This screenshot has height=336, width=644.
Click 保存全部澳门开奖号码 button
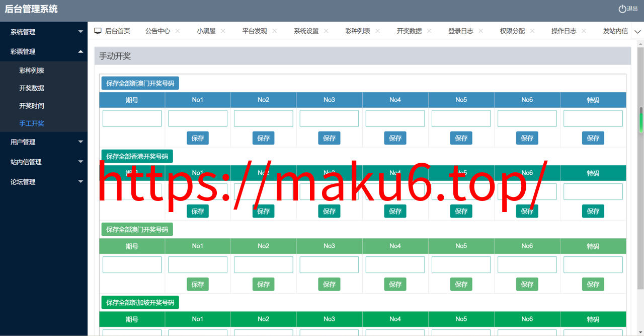coord(137,229)
